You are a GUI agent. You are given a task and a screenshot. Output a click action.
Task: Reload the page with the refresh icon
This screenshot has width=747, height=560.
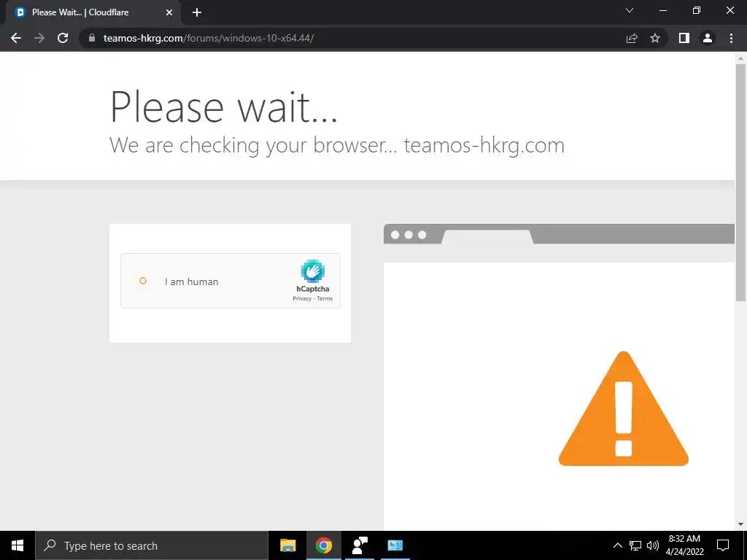pyautogui.click(x=63, y=38)
